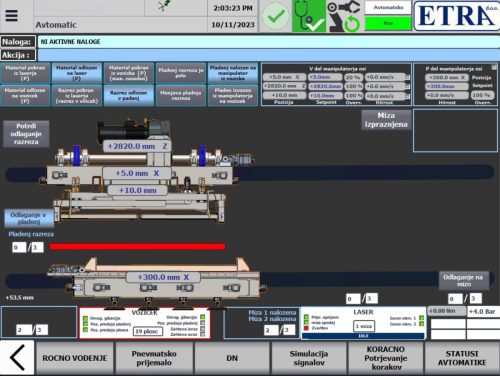
Task: Click the +2820.0mm Z setpoint field
Action: [x=325, y=86]
